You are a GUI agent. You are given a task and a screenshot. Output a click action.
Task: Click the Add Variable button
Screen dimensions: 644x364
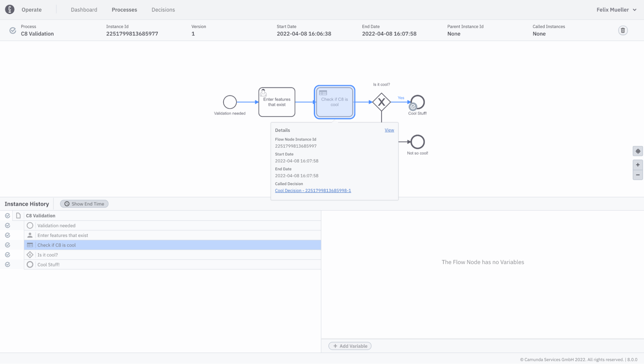pos(350,346)
